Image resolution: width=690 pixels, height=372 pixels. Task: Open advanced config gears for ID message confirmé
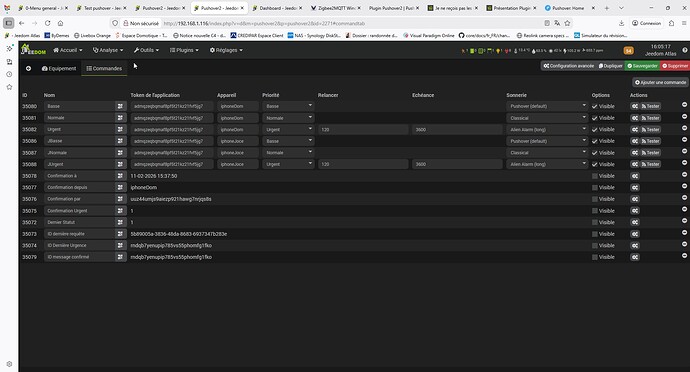point(635,257)
